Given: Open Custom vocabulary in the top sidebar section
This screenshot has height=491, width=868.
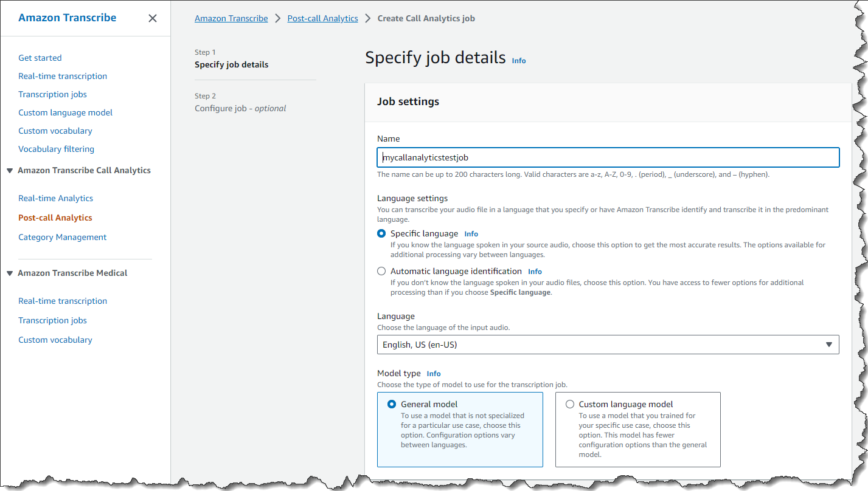Looking at the screenshot, I should pos(55,131).
